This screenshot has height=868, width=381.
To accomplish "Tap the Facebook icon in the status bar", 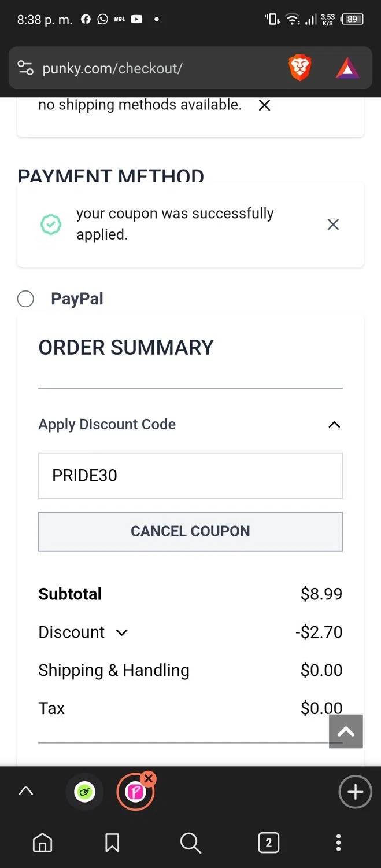I will [85, 19].
